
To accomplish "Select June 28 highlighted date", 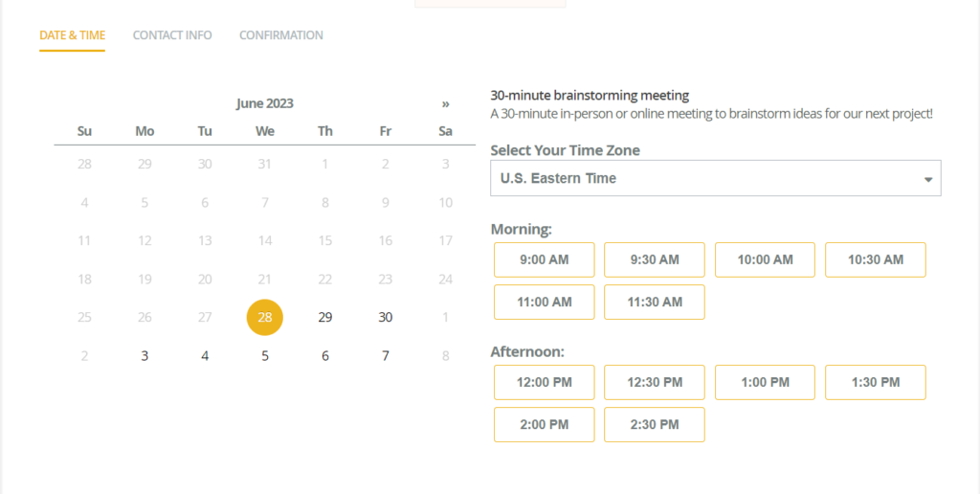I will pyautogui.click(x=265, y=317).
